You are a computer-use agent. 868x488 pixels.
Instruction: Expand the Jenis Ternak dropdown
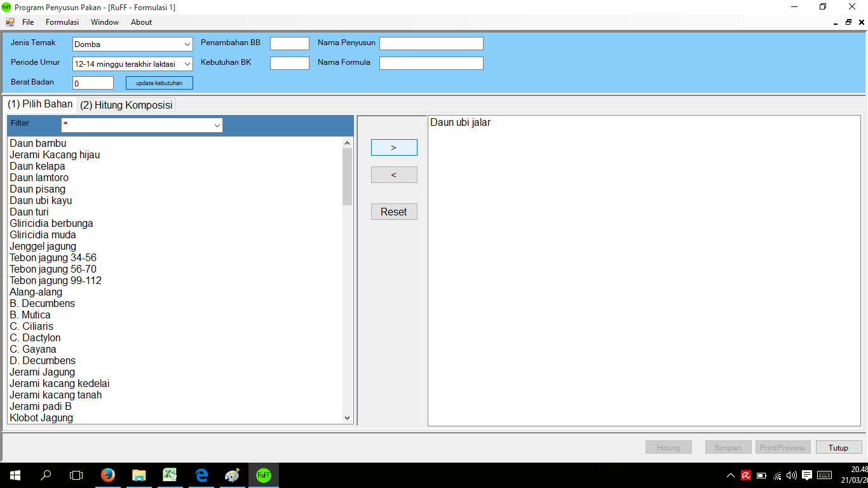[x=187, y=44]
